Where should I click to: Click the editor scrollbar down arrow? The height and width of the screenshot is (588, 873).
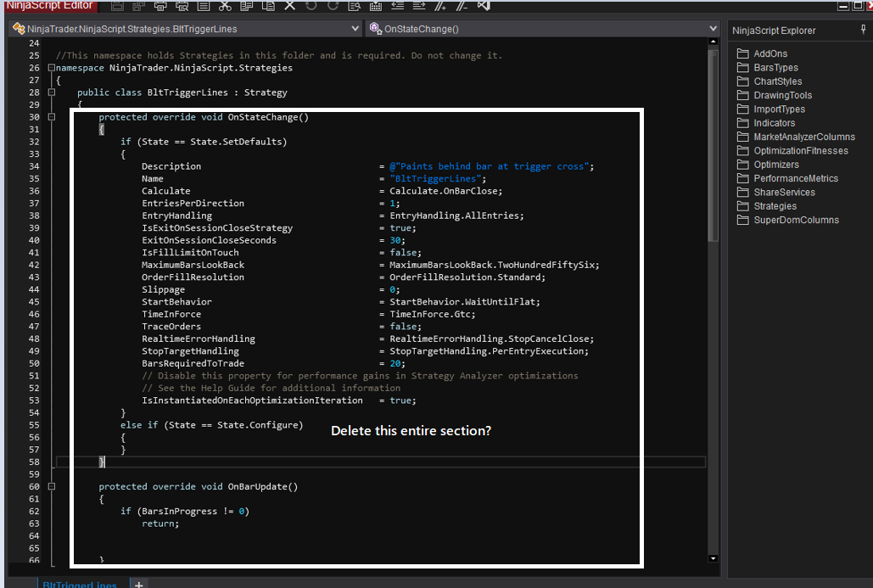[x=713, y=558]
